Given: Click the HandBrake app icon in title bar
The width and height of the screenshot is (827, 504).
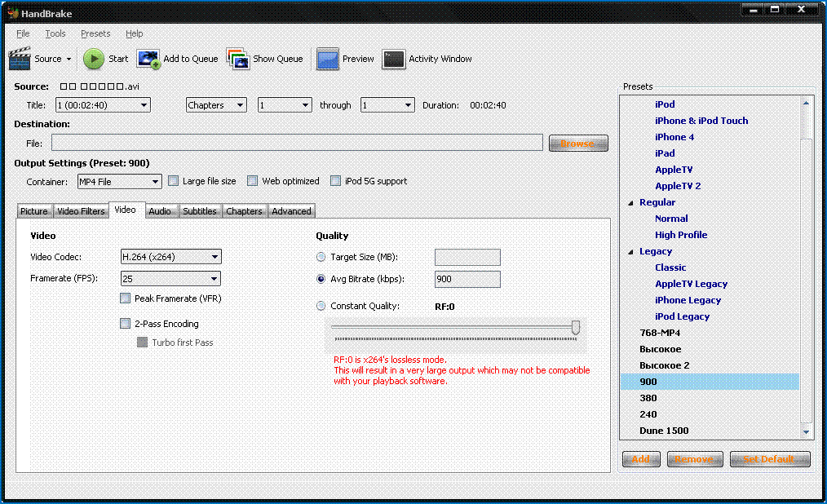Looking at the screenshot, I should [x=13, y=13].
